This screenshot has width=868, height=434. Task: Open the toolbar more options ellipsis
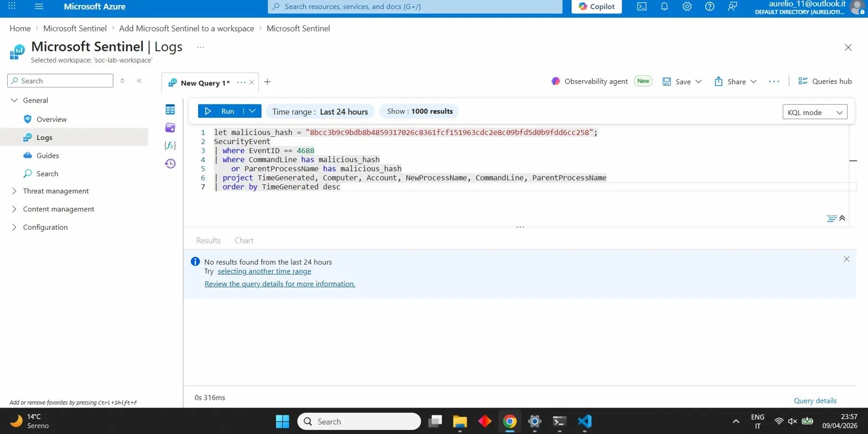[774, 81]
